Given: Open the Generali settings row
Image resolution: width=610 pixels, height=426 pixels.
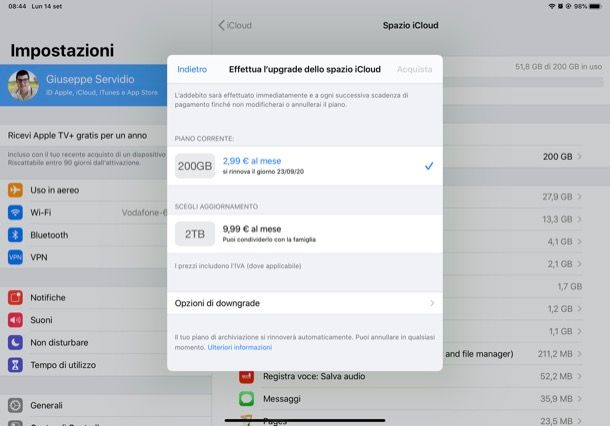Looking at the screenshot, I should (x=106, y=405).
